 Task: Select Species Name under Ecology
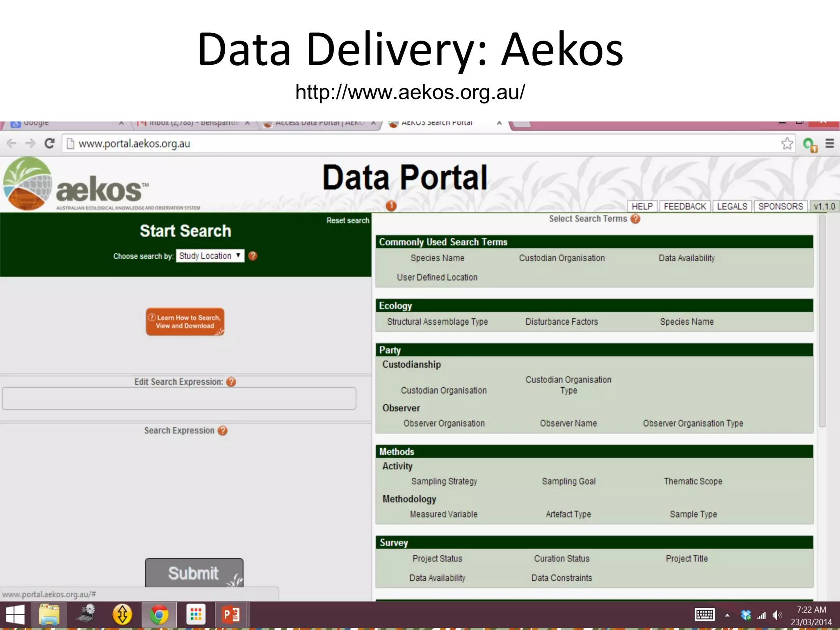[687, 322]
